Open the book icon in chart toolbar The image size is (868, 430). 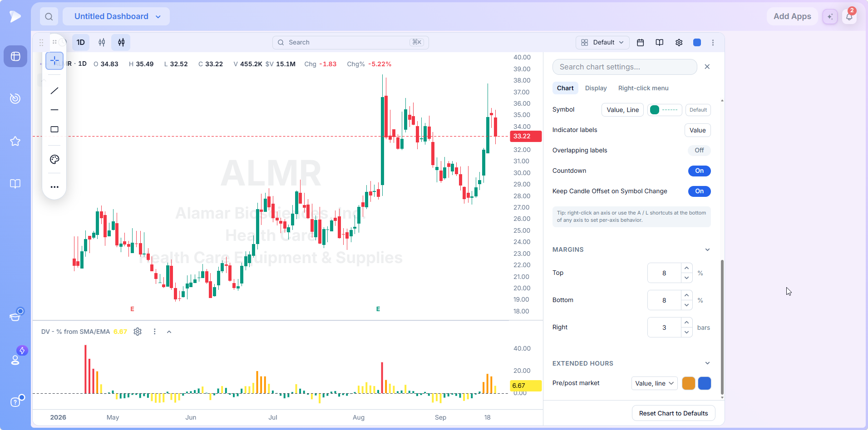click(x=660, y=42)
